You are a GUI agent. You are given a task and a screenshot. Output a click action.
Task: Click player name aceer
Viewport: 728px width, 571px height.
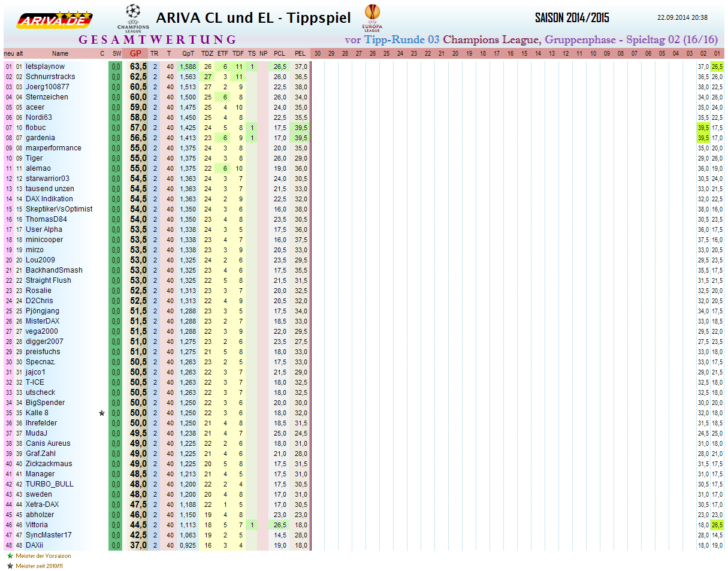(35, 107)
